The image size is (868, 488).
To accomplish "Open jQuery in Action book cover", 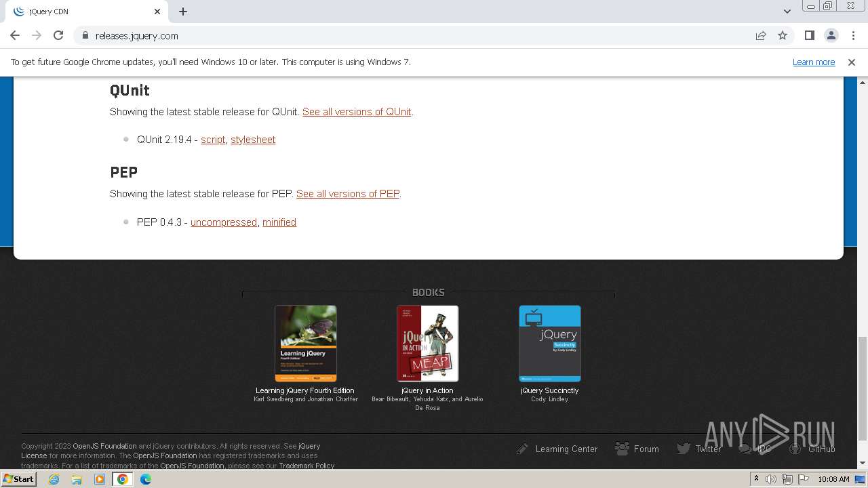I will (x=428, y=344).
